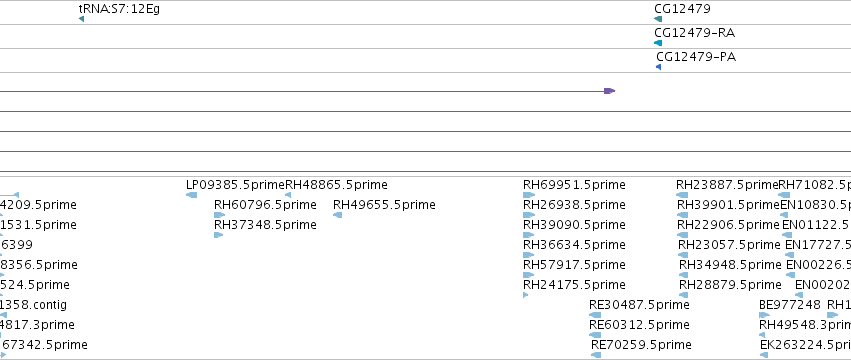
Task: Click the RE60312.5prime label
Action: (x=639, y=325)
